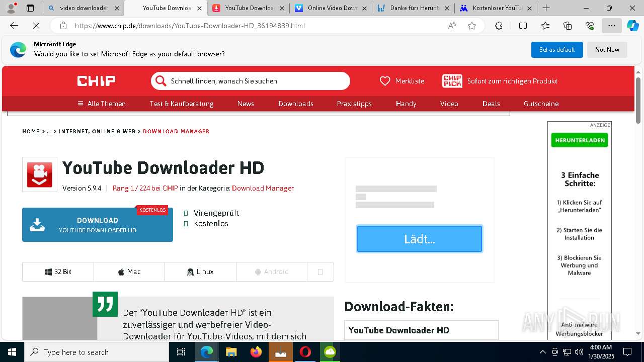The width and height of the screenshot is (644, 362).
Task: Select Linux version
Action: pos(200,271)
